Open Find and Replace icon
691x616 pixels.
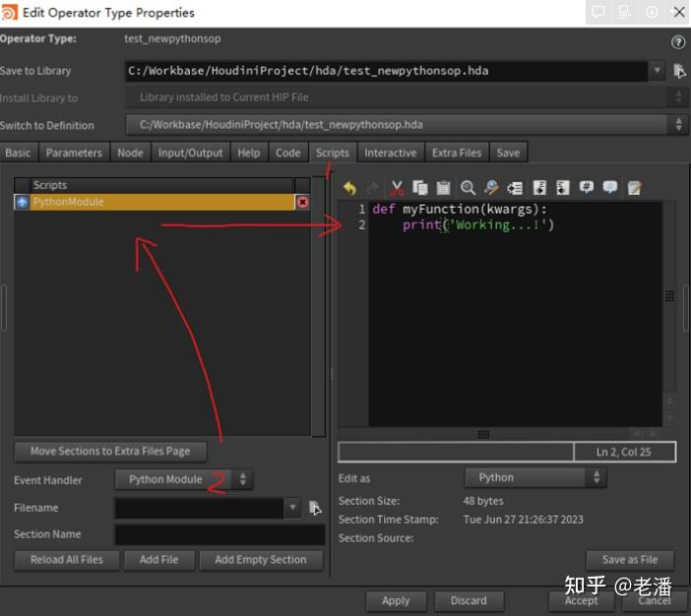[x=491, y=188]
